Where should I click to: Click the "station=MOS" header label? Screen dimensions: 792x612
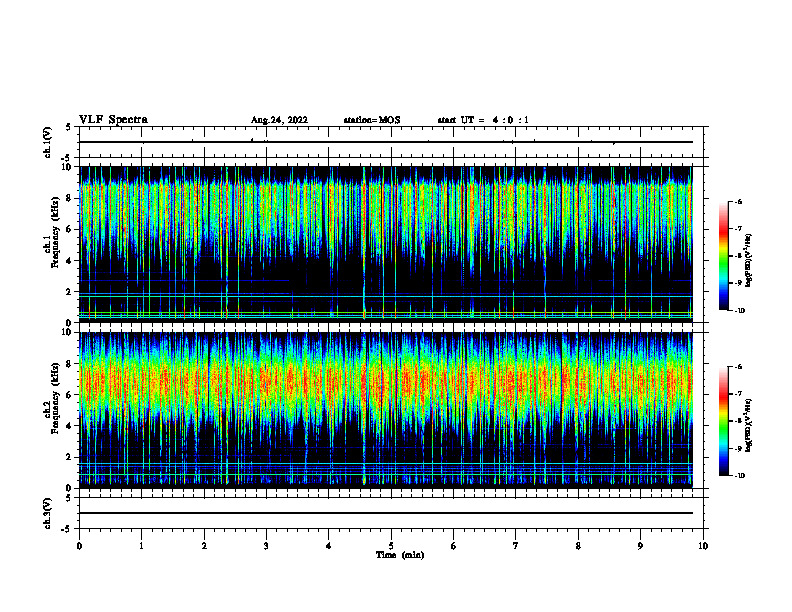[x=372, y=120]
